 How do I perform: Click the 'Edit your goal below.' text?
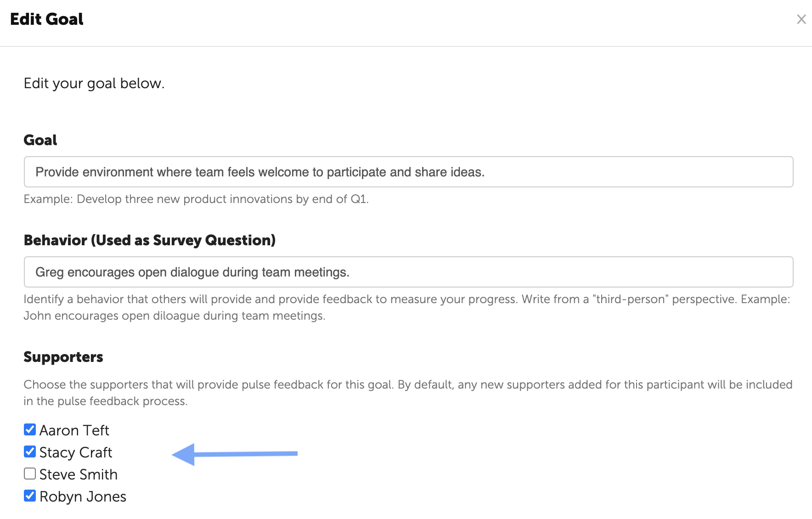(94, 83)
